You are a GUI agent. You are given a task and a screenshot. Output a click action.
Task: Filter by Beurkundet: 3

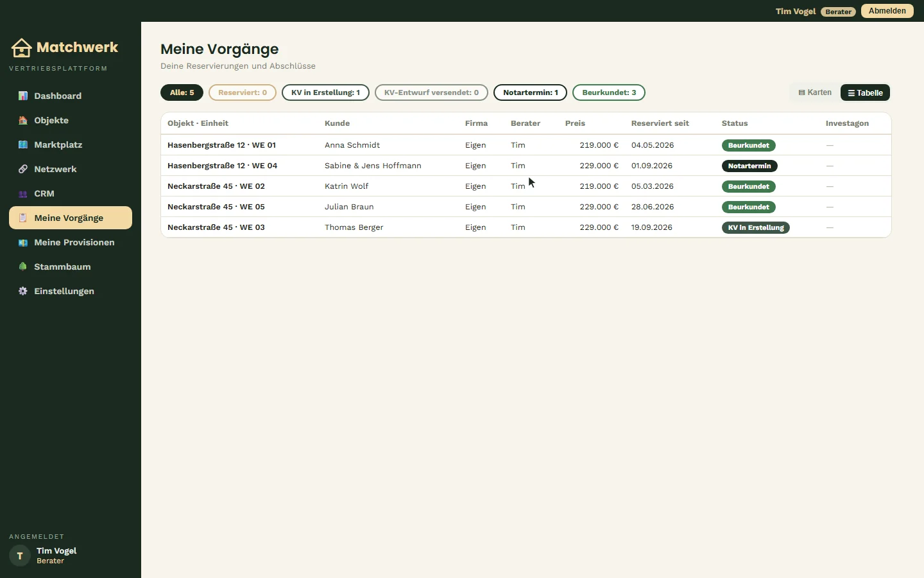[609, 92]
